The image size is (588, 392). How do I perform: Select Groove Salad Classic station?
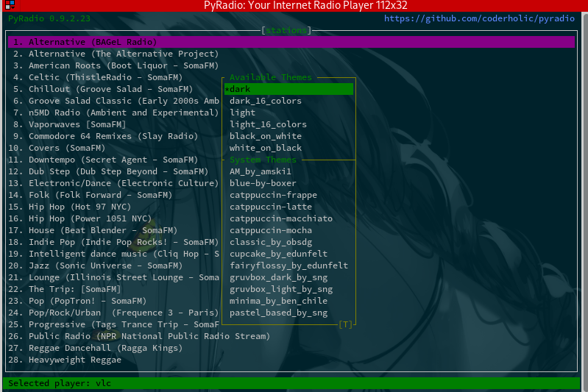(116, 101)
